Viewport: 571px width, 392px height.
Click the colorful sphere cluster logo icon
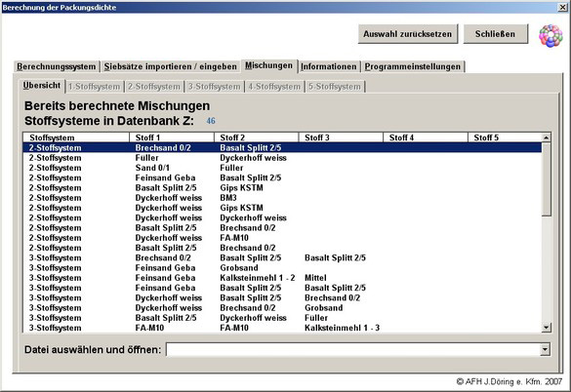551,36
